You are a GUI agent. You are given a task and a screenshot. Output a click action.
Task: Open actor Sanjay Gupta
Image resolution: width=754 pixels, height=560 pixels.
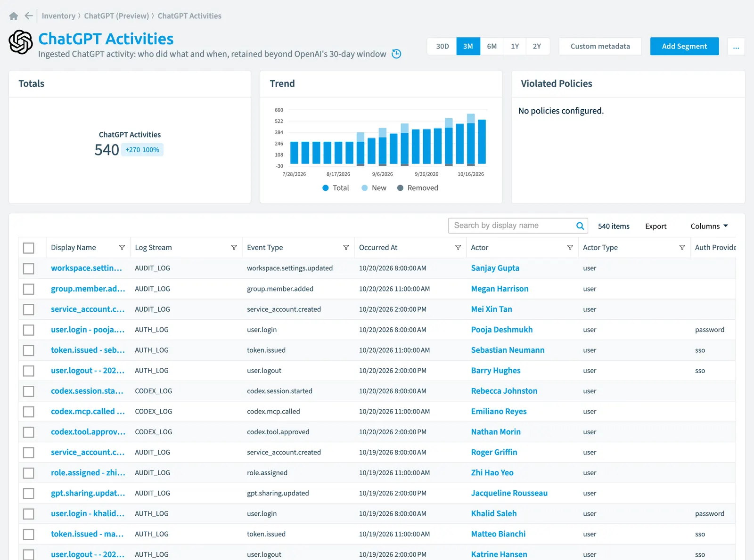495,268
